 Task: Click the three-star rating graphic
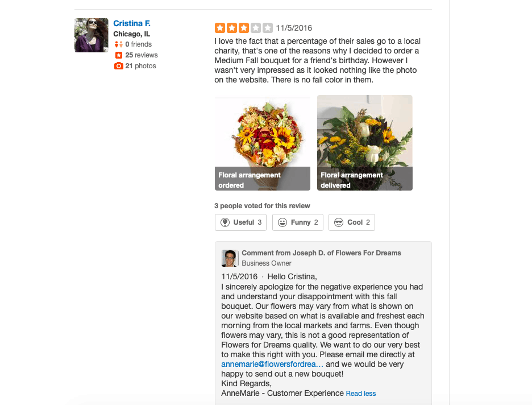243,28
